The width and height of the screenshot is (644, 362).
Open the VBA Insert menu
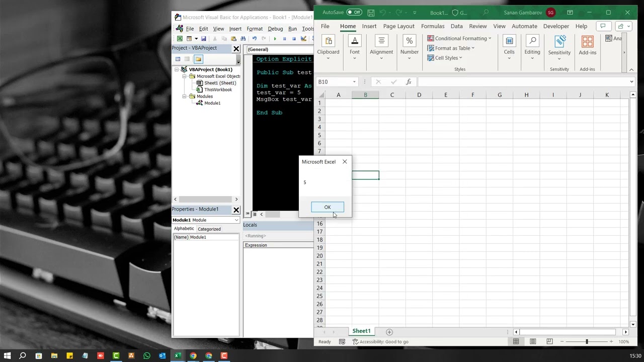pyautogui.click(x=235, y=29)
